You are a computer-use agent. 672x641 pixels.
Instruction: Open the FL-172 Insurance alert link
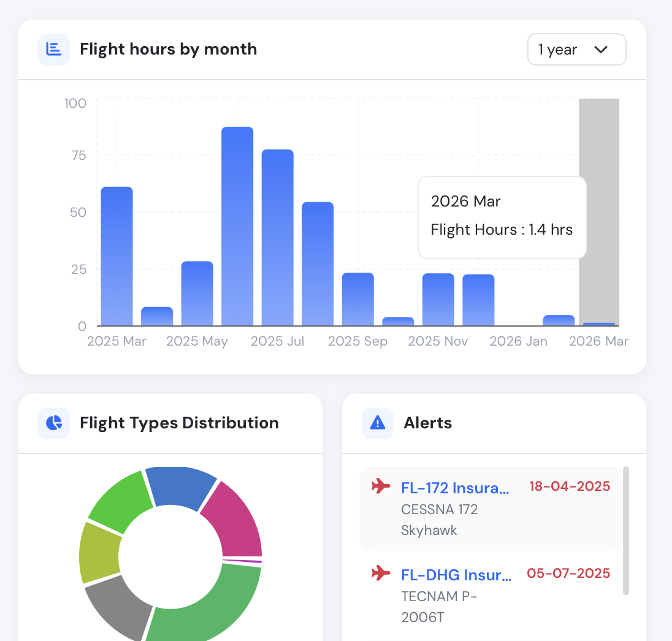click(455, 488)
